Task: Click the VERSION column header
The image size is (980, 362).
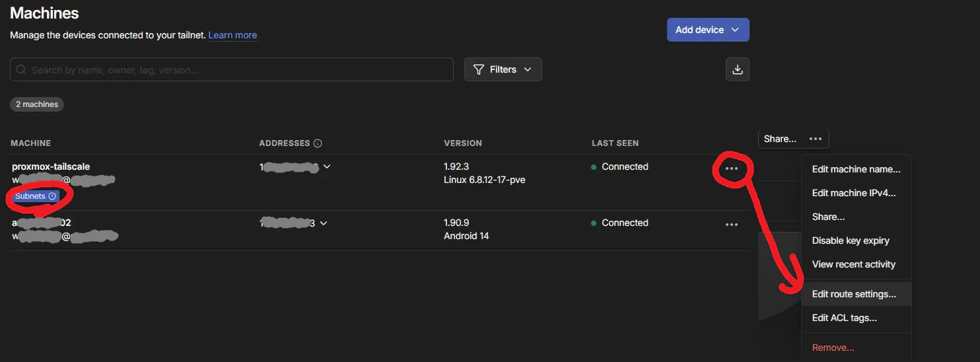Action: tap(463, 143)
